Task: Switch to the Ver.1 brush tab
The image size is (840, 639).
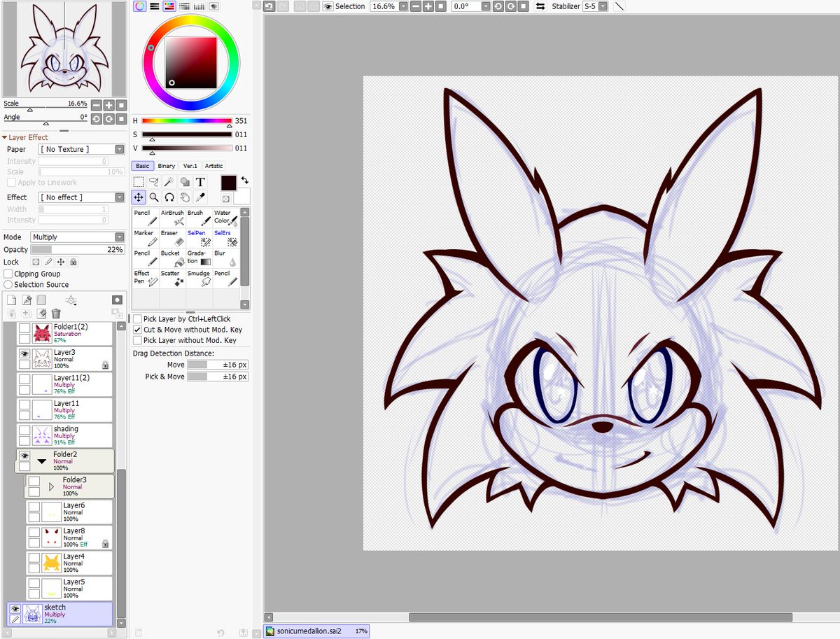Action: (x=190, y=166)
